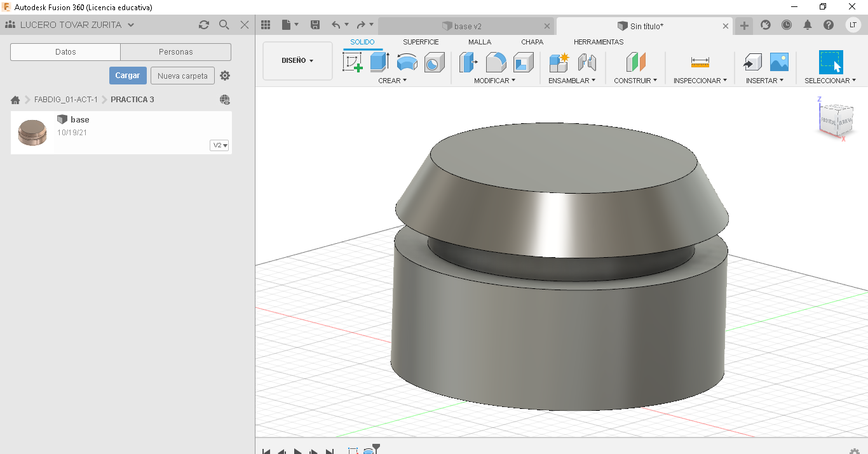
Task: Switch to the MALLA tab
Action: [480, 42]
